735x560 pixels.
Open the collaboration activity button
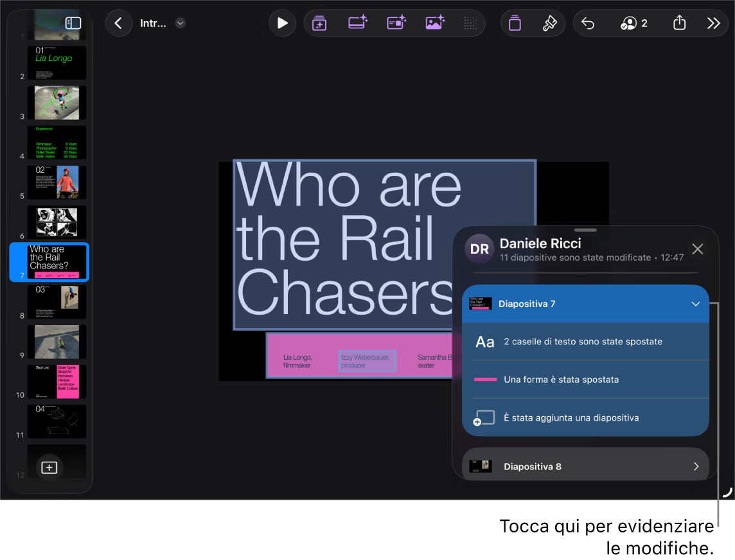(633, 23)
